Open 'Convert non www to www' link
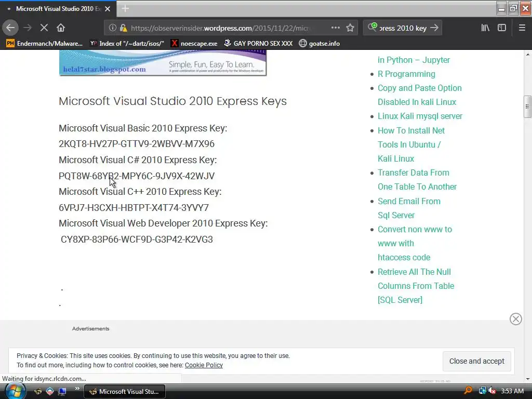The image size is (532, 399). pyautogui.click(x=415, y=243)
